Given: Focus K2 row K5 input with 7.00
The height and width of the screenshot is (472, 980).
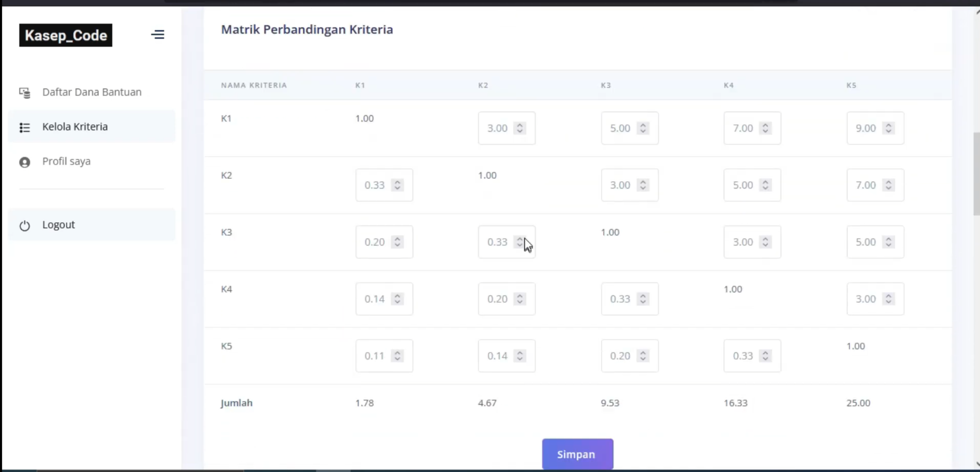Looking at the screenshot, I should [875, 185].
